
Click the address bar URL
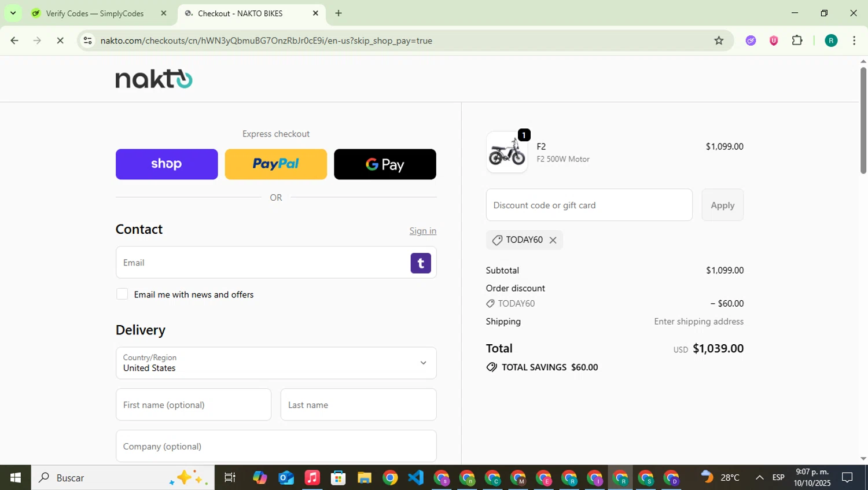[266, 40]
